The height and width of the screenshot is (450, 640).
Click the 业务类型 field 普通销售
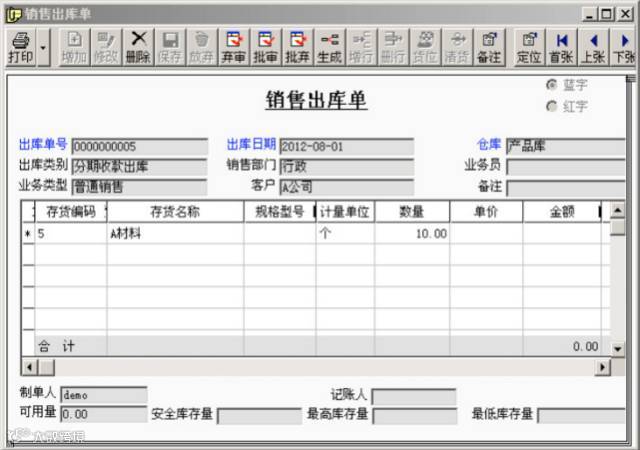point(140,187)
